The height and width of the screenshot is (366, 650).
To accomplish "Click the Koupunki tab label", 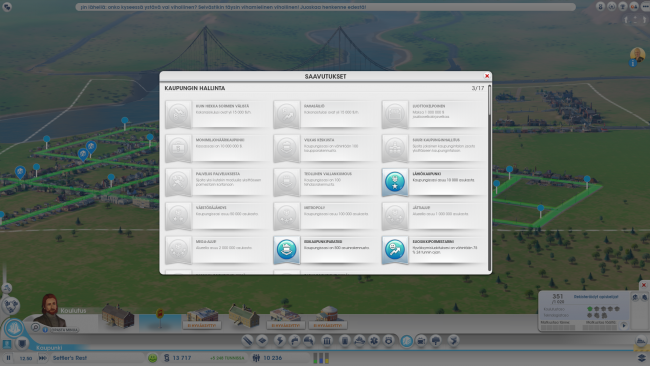I will pyautogui.click(x=49, y=348).
